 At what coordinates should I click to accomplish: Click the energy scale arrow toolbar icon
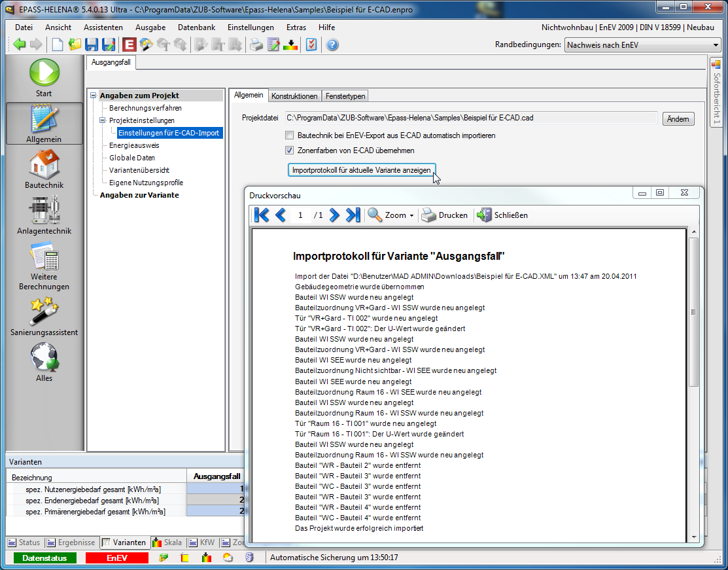[x=290, y=45]
